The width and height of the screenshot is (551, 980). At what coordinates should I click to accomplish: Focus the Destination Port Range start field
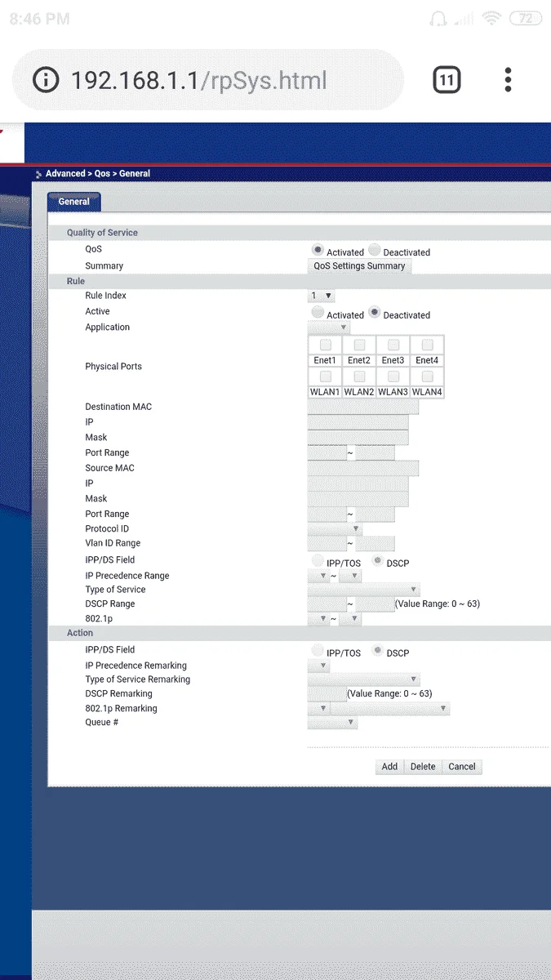pos(327,453)
